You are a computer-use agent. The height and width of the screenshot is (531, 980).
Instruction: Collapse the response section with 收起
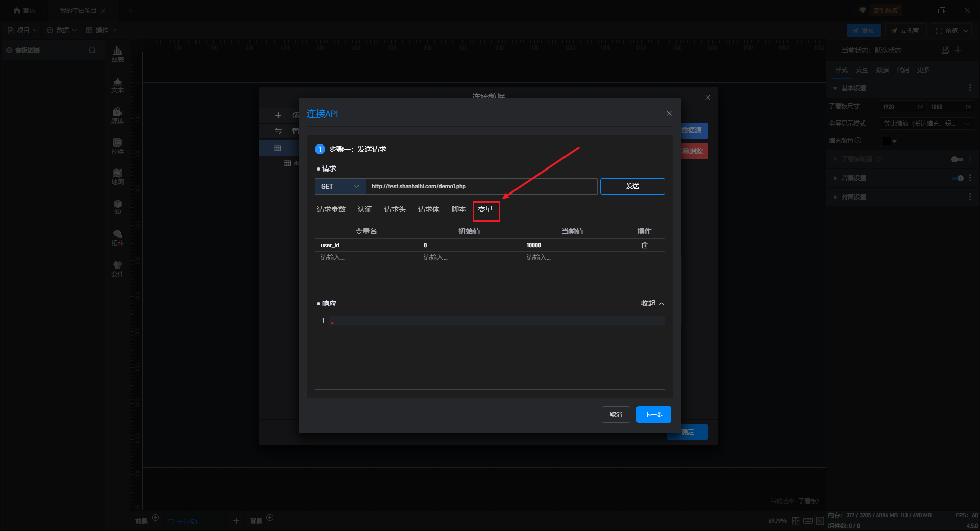[652, 303]
